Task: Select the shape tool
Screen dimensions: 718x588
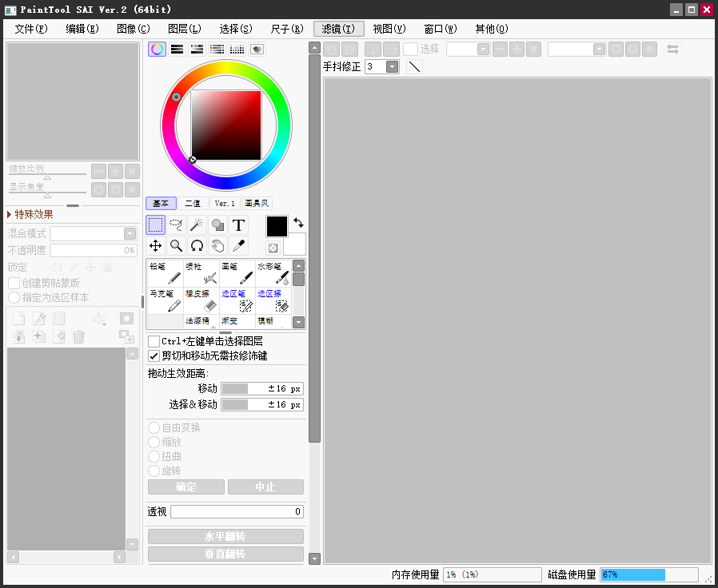Action: (x=218, y=225)
